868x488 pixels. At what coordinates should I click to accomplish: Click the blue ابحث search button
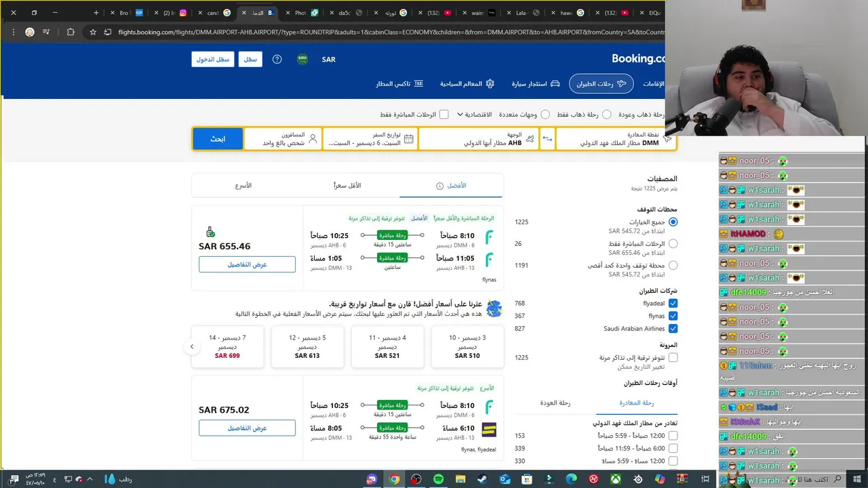218,139
